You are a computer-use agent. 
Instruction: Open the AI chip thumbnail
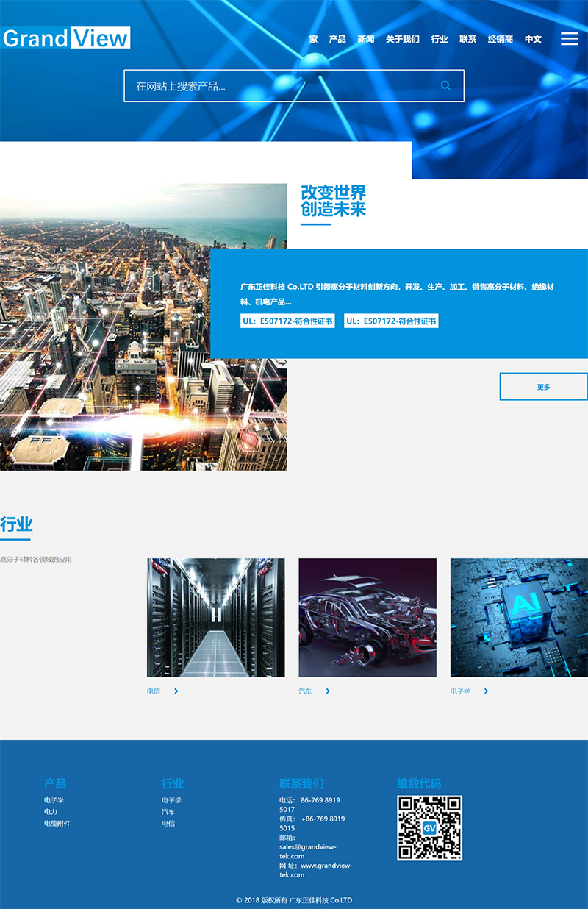(x=519, y=617)
